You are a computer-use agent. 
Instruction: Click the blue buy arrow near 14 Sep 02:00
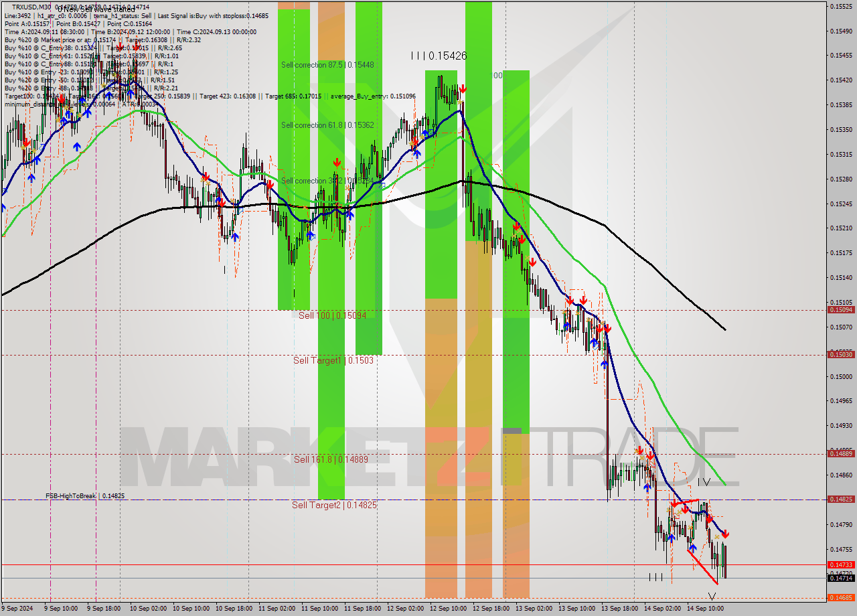pos(672,538)
